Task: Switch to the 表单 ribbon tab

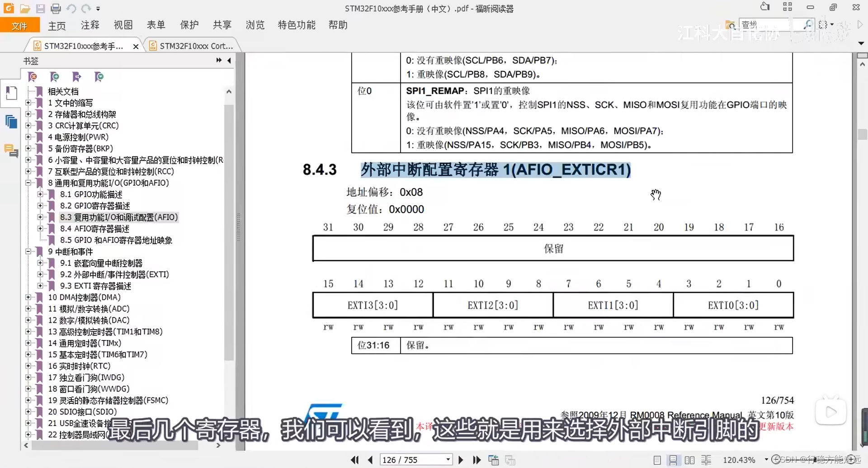Action: coord(156,25)
